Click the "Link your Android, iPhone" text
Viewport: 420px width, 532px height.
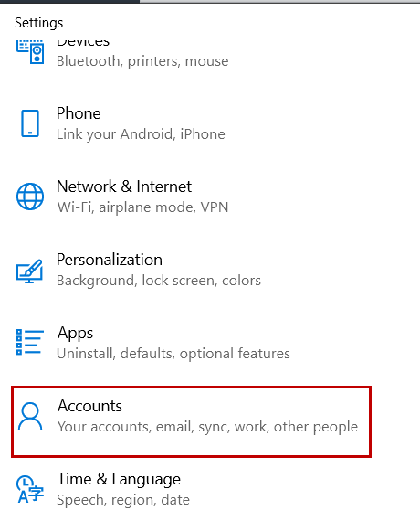click(141, 134)
